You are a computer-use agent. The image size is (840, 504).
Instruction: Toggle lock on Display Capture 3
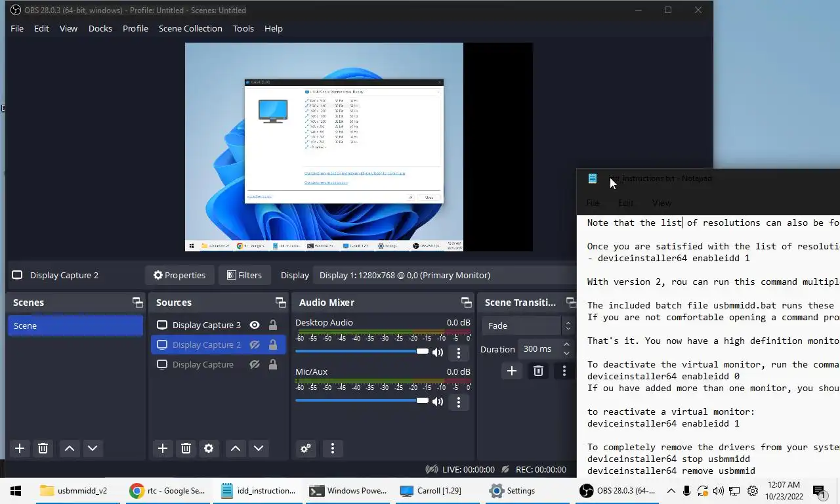tap(272, 325)
